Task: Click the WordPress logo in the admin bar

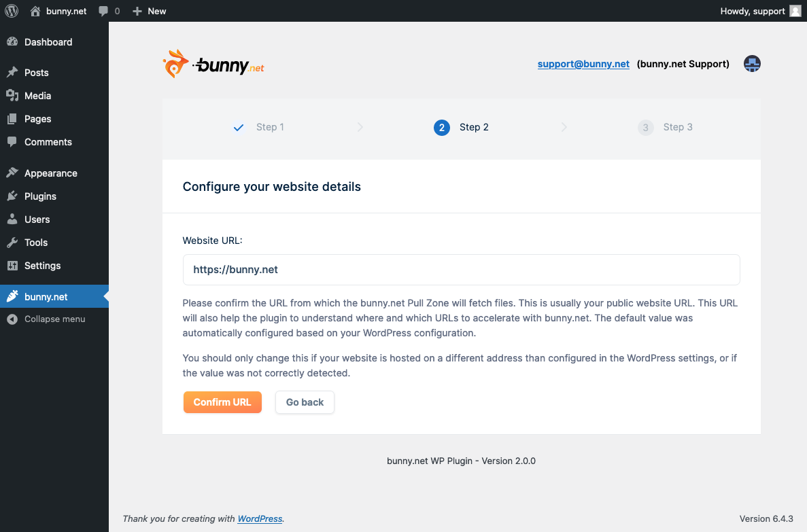Action: click(11, 10)
